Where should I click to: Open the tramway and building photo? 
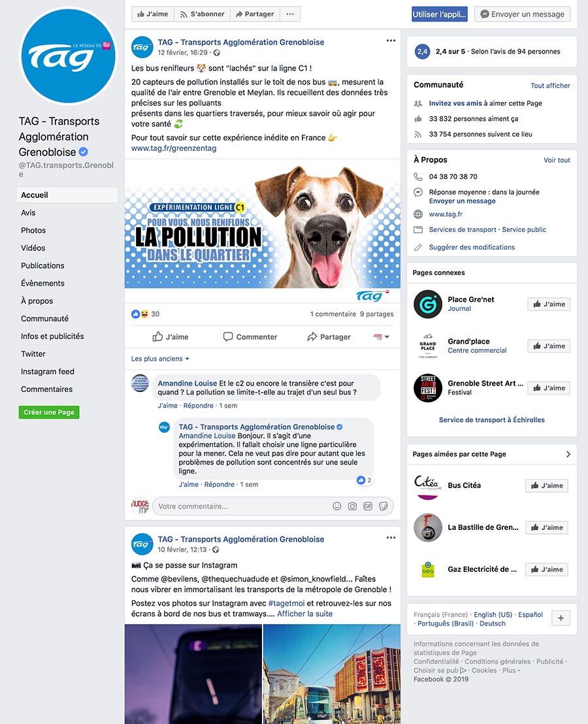332,674
